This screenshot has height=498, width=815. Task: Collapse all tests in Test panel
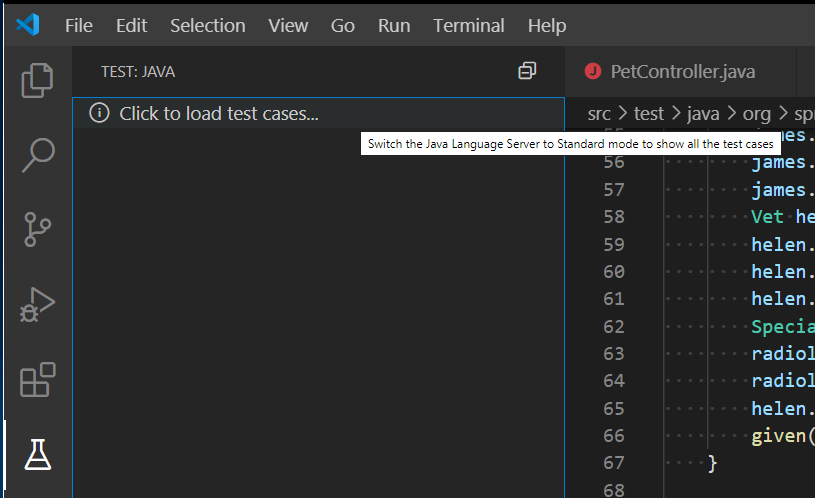527,71
